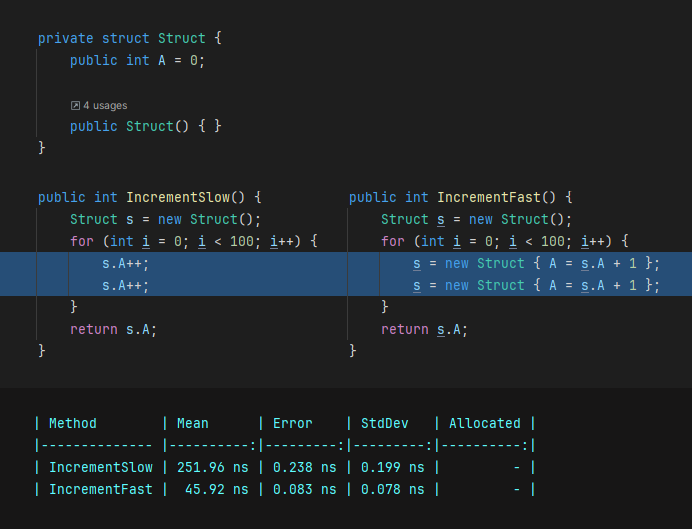
Task: Click the 'IncrementSlow()' method name in code
Action: click(185, 197)
